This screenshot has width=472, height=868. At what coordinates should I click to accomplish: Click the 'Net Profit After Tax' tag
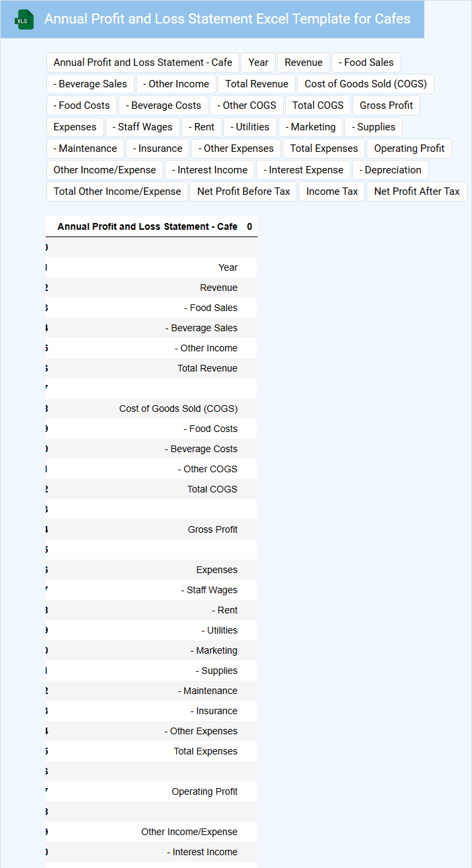coord(417,191)
